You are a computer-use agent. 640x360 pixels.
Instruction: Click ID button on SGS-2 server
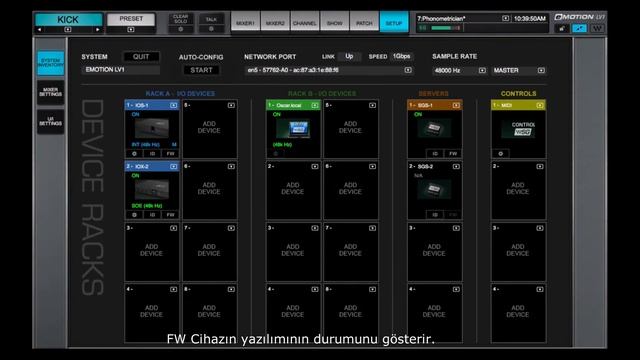(435, 215)
